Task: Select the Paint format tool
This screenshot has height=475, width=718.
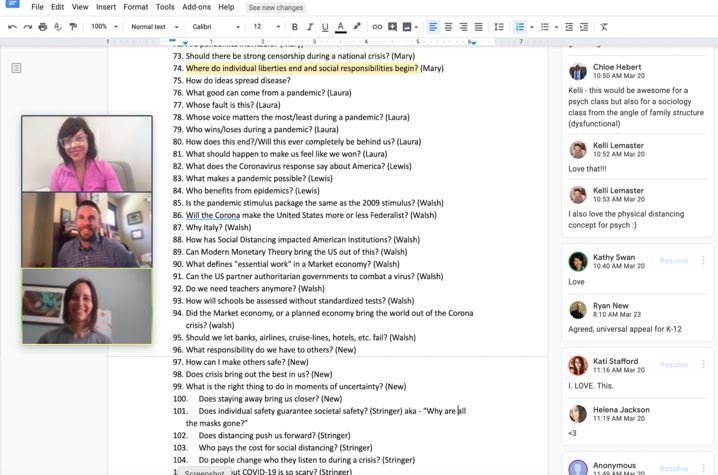Action: tap(73, 27)
